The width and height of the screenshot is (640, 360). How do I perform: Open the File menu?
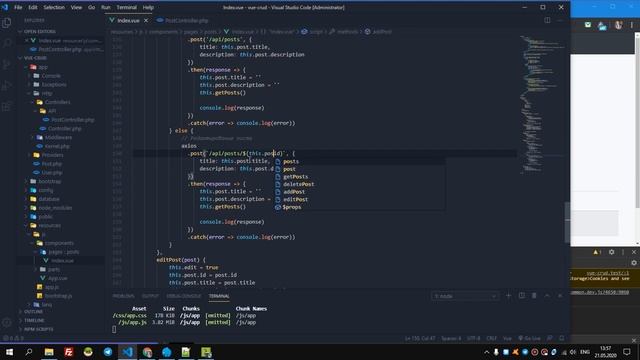pos(18,7)
